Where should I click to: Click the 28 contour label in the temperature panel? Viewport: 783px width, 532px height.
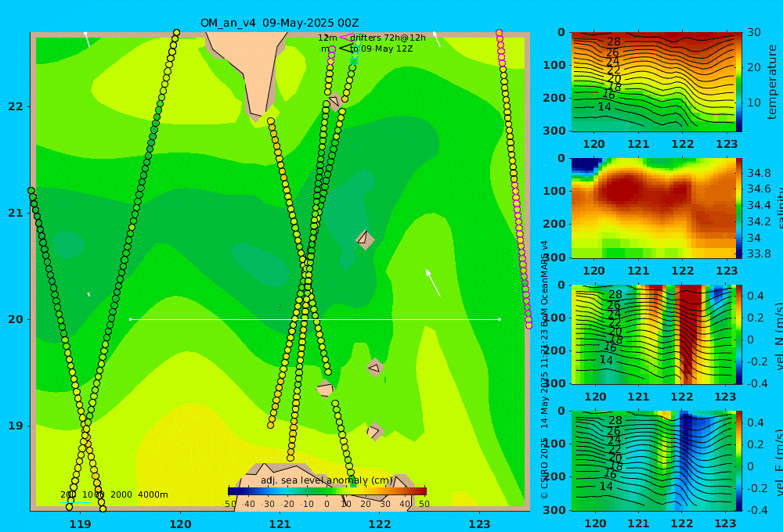614,42
